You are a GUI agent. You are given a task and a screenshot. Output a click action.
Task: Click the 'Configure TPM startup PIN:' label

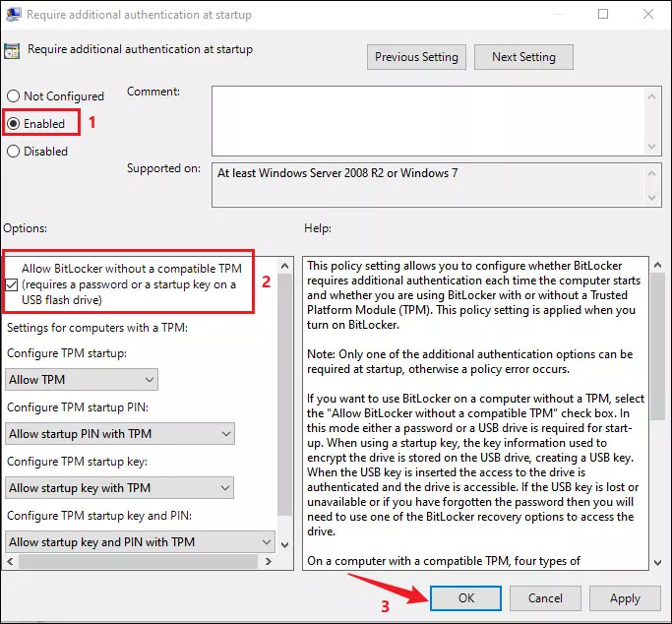[x=78, y=407]
